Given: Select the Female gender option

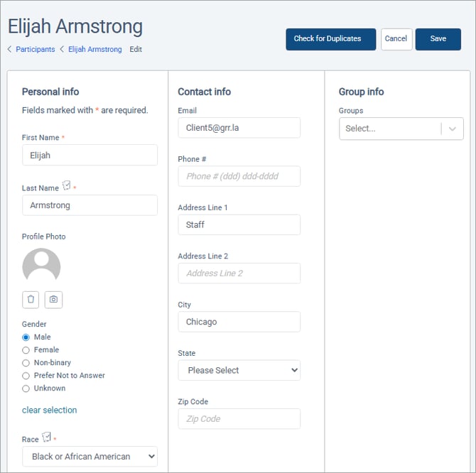Looking at the screenshot, I should [26, 350].
